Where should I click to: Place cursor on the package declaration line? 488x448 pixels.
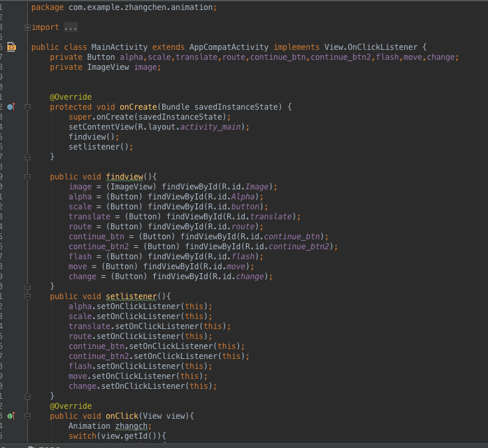124,7
